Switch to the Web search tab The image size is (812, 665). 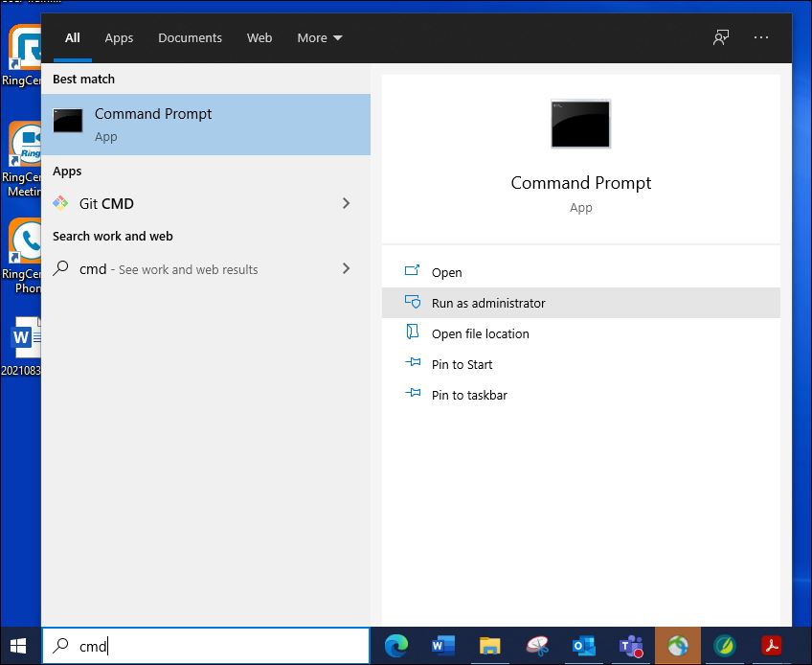(259, 37)
